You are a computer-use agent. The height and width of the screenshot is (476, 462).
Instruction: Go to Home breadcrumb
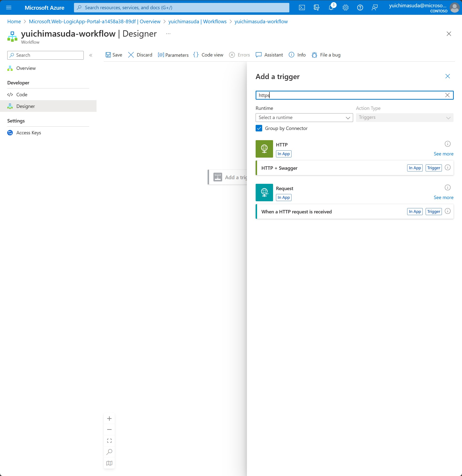point(14,22)
